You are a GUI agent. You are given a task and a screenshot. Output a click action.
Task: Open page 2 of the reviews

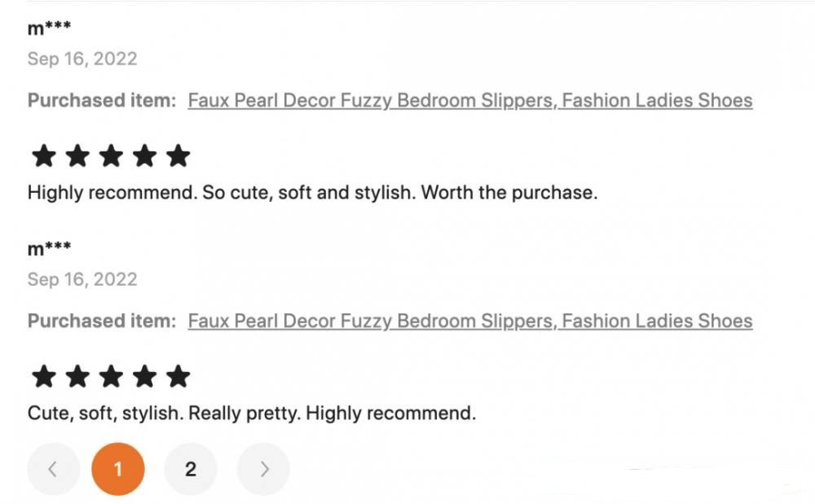click(191, 469)
